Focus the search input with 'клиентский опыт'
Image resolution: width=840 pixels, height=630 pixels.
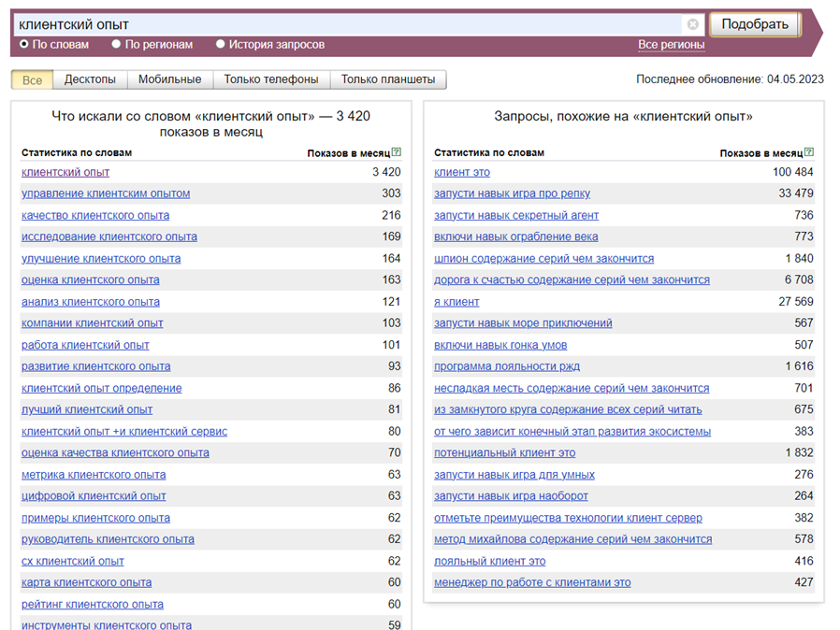click(348, 24)
